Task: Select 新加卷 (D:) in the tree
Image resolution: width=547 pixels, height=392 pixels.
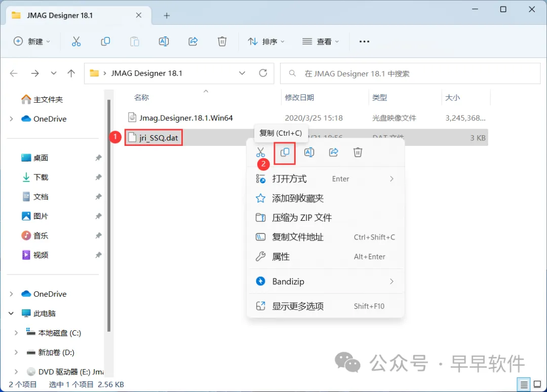Action: coord(51,352)
